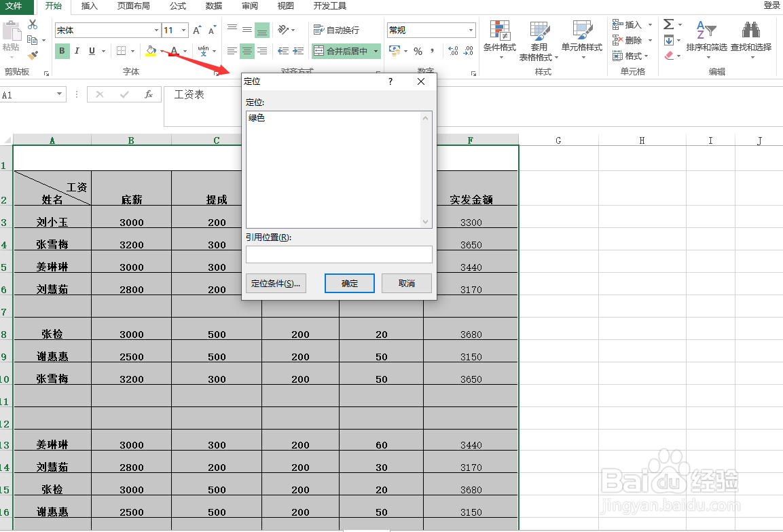The width and height of the screenshot is (783, 532).
Task: Toggle Bold formatting
Action: [62, 51]
